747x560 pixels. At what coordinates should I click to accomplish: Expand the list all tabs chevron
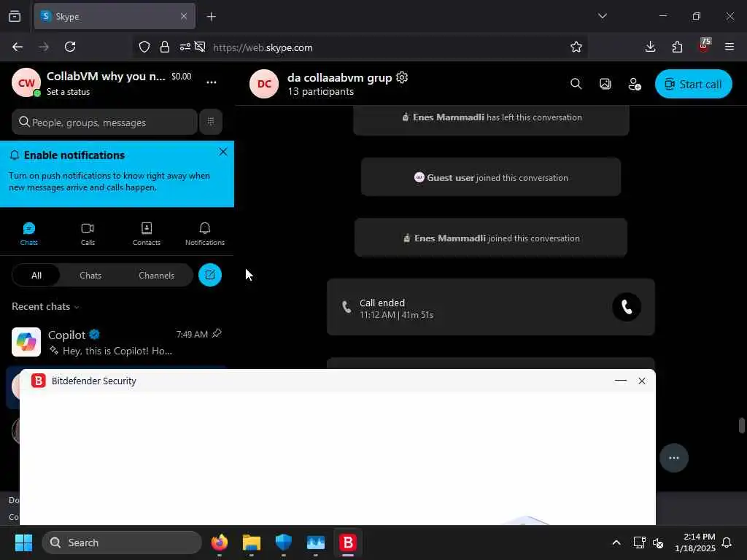click(x=602, y=16)
